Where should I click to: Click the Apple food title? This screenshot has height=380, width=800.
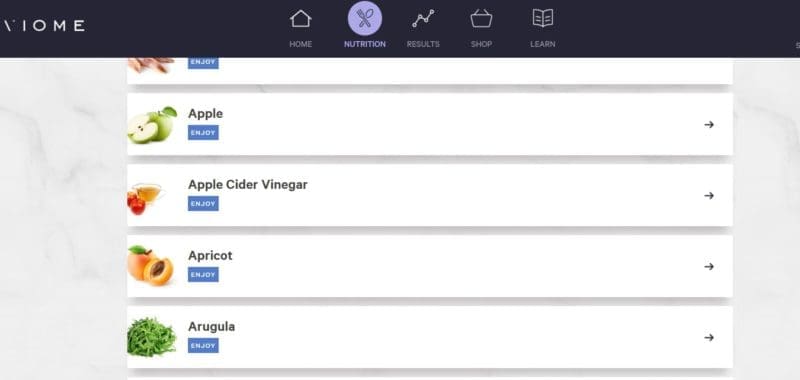(x=206, y=114)
